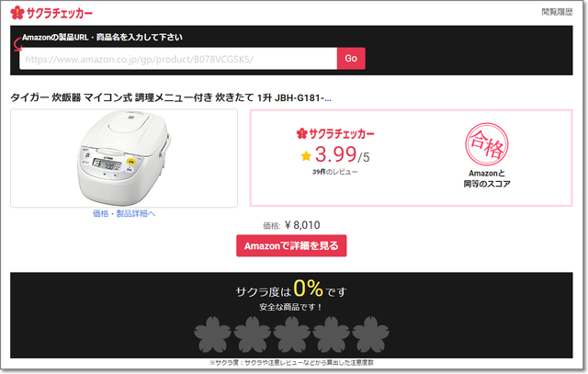
Task: Click the Amazon product URL input field
Action: 178,59
